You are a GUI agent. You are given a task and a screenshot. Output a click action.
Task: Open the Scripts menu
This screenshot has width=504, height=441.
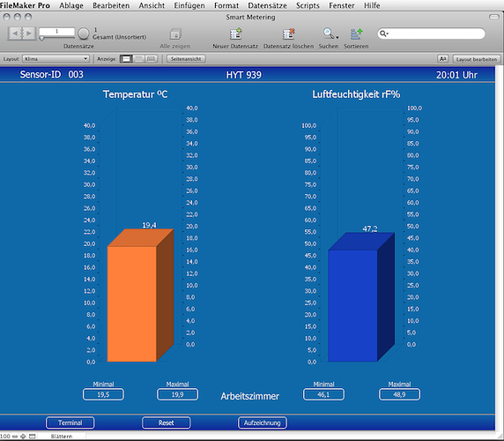pyautogui.click(x=308, y=5)
